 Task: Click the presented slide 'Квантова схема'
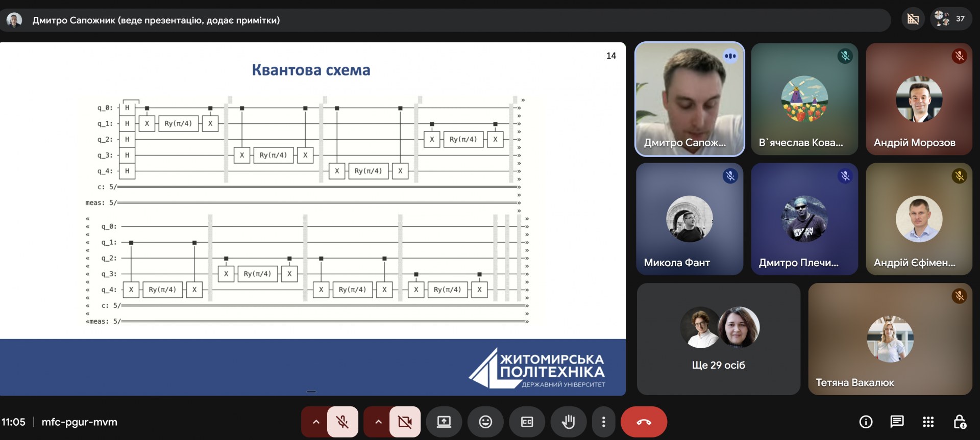[312, 204]
